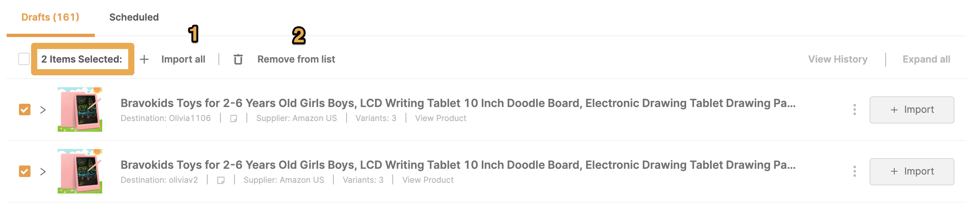Screen dimensions: 980x205
Task: Click Remove from list
Action: [296, 59]
